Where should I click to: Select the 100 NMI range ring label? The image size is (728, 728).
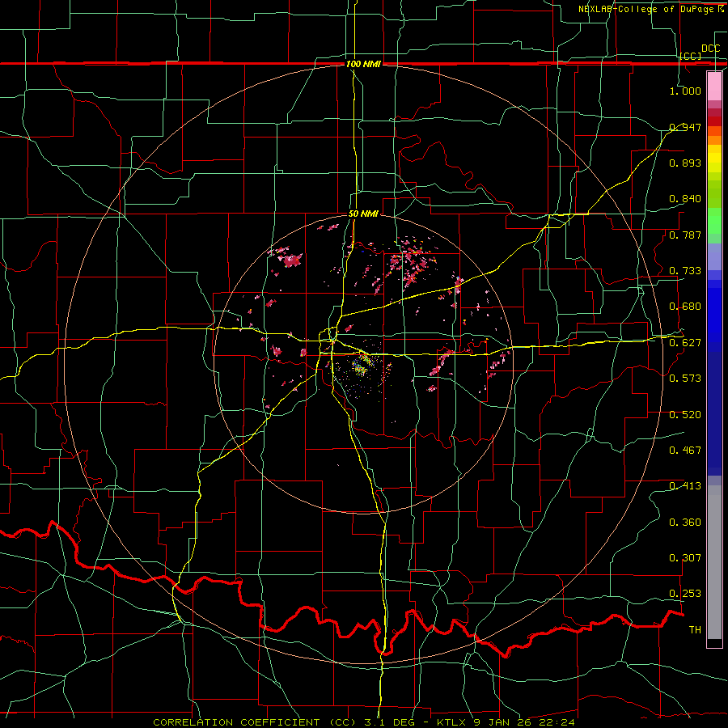tap(363, 64)
